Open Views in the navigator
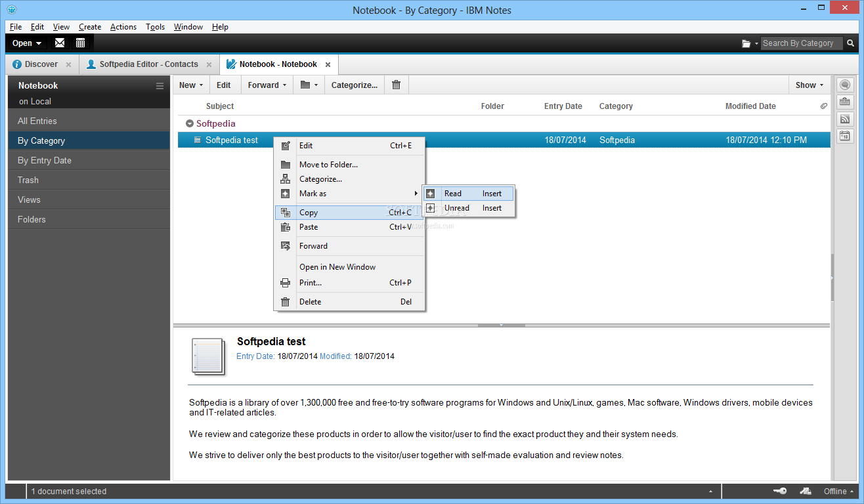Viewport: 864px width, 504px height. point(89,199)
